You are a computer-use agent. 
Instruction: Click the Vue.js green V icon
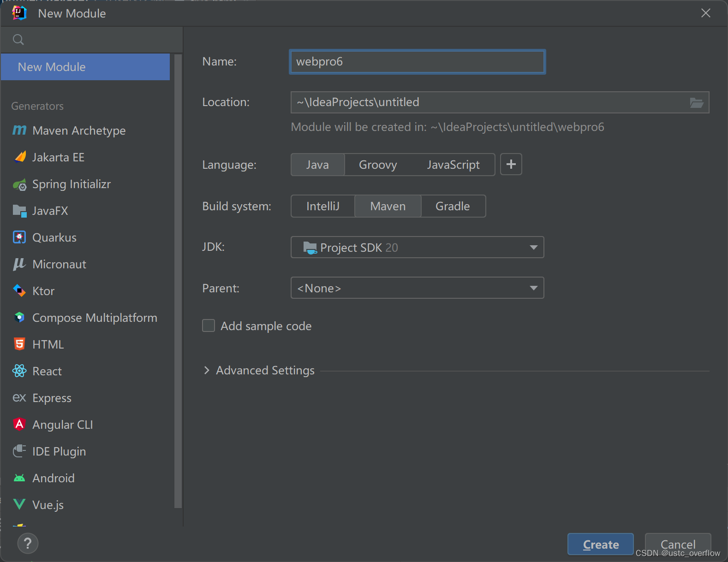point(19,504)
